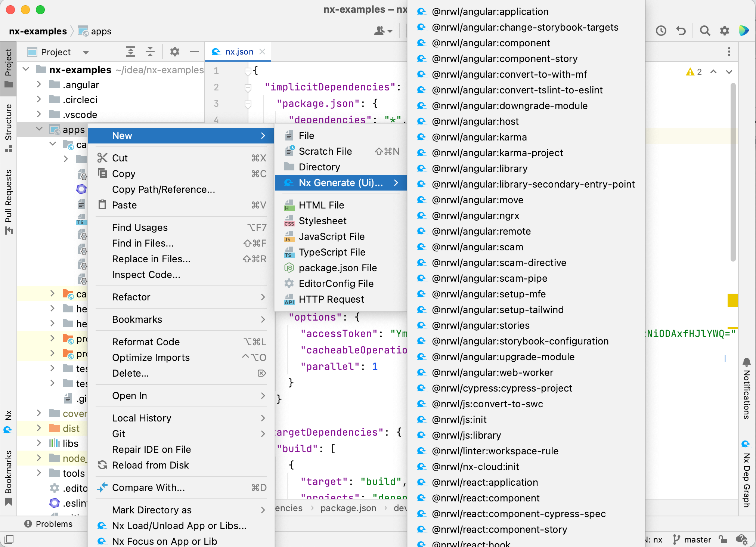Click the macOS green zoom window button

40,10
